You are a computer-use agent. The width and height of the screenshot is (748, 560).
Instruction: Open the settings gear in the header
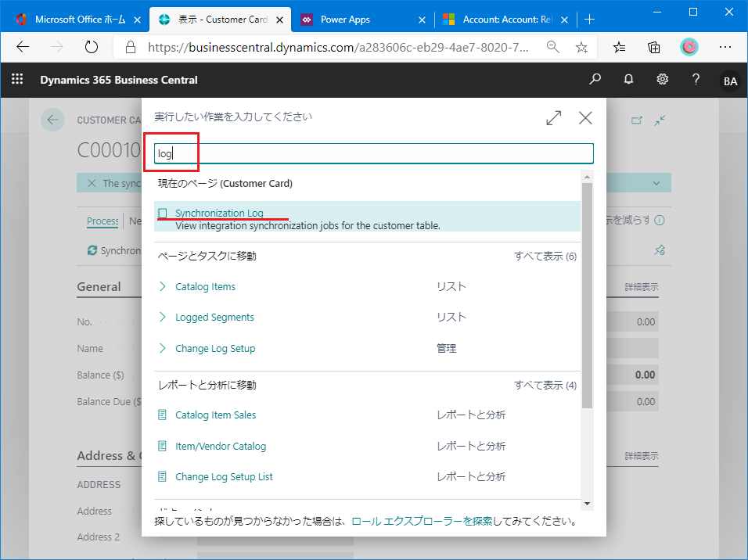coord(663,79)
